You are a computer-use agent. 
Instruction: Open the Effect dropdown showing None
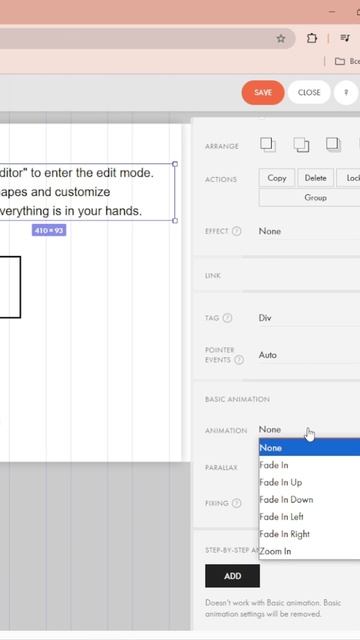(309, 231)
